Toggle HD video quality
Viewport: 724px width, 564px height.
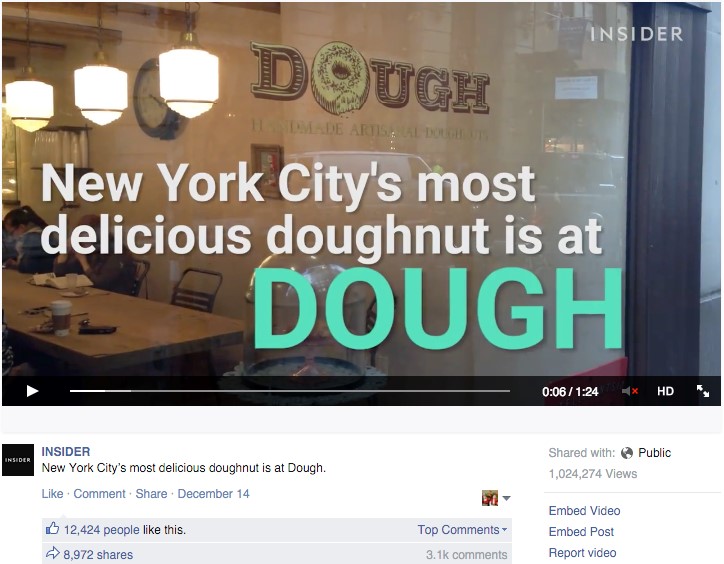tap(665, 391)
